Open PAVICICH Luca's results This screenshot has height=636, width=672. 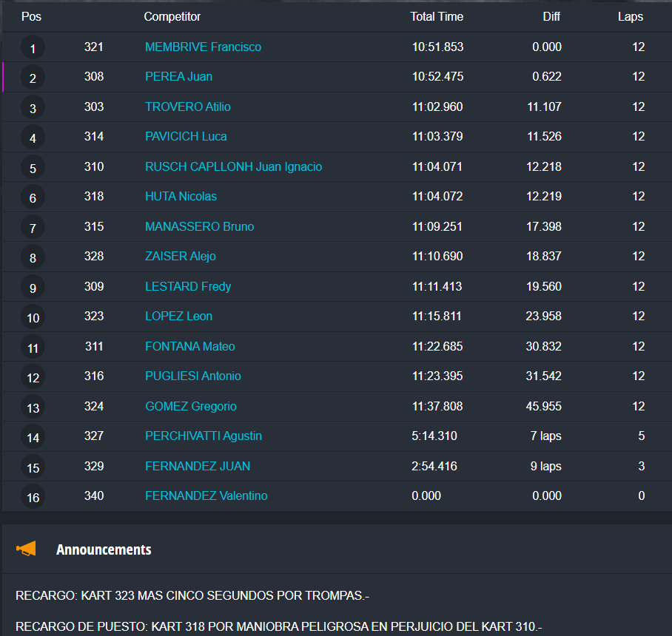pos(186,137)
